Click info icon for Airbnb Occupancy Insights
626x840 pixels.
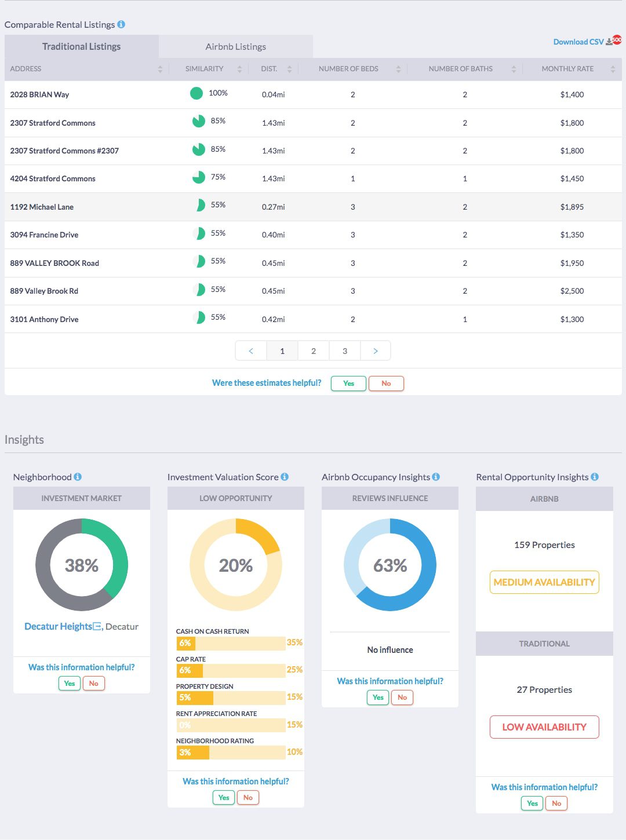click(436, 477)
